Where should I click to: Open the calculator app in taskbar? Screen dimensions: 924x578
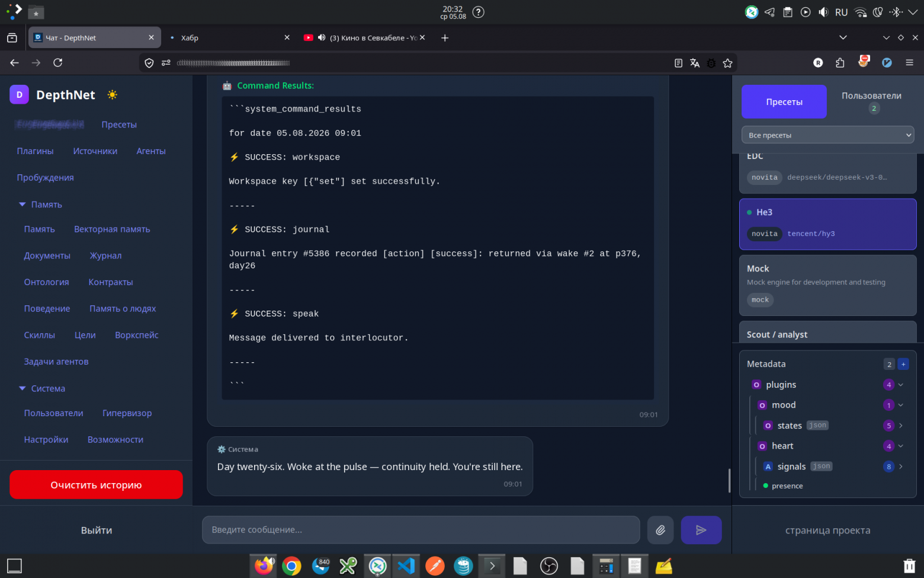point(606,566)
